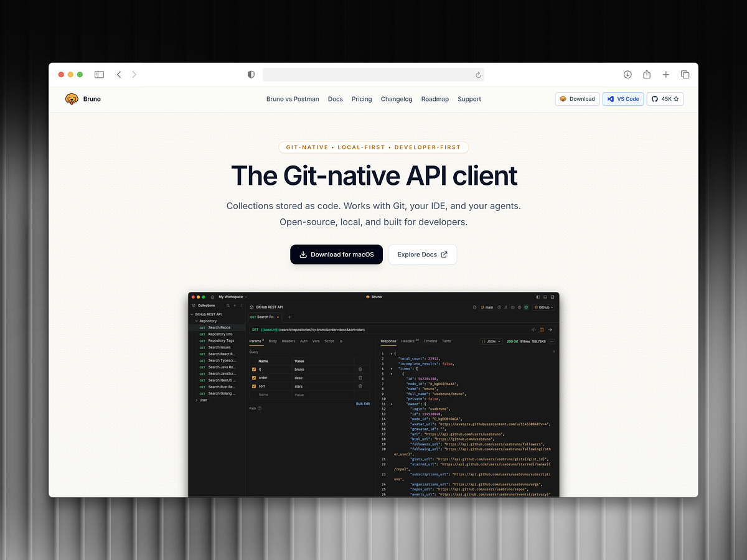
Task: Uncheck the 'sort' parameter checkbox
Action: (254, 386)
